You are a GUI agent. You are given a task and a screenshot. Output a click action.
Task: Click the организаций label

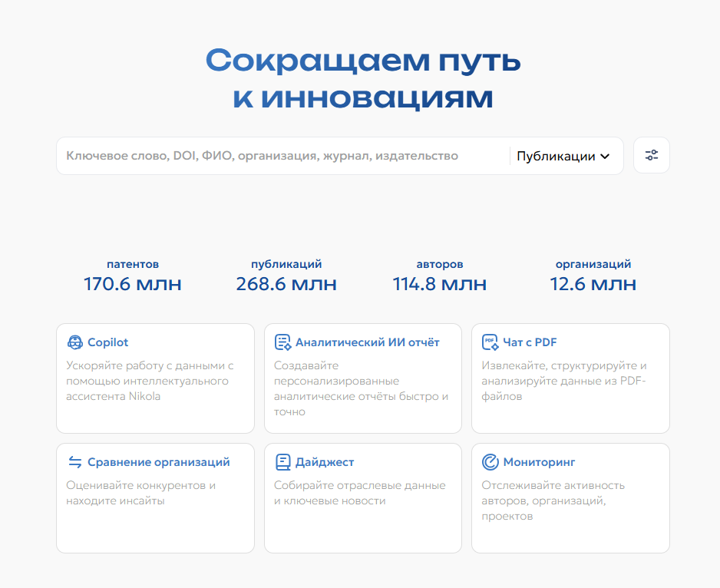(593, 264)
